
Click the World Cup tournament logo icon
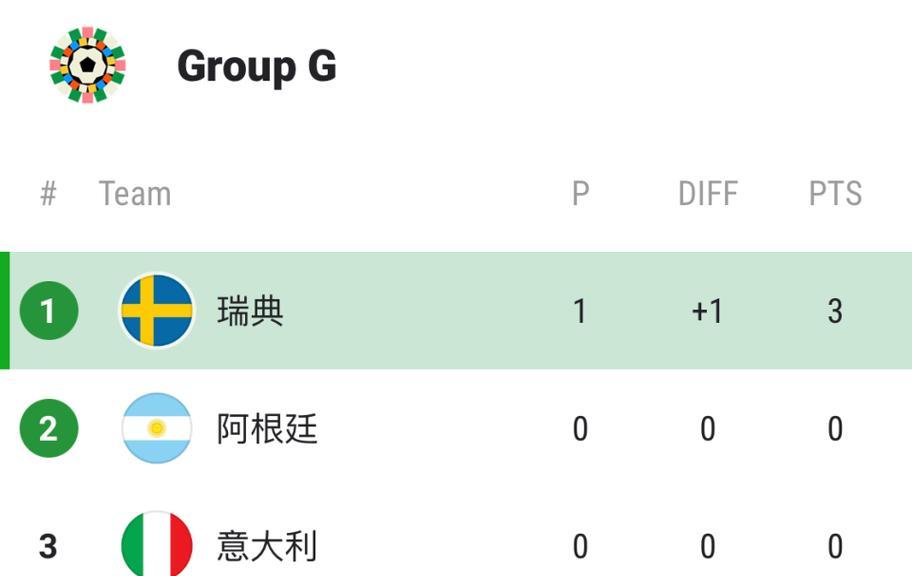click(87, 65)
